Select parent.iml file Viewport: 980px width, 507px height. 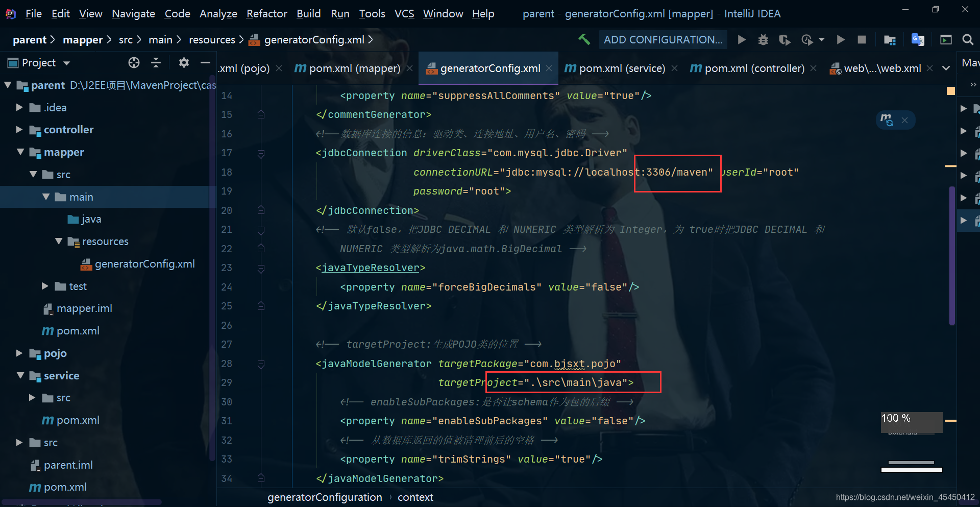61,465
